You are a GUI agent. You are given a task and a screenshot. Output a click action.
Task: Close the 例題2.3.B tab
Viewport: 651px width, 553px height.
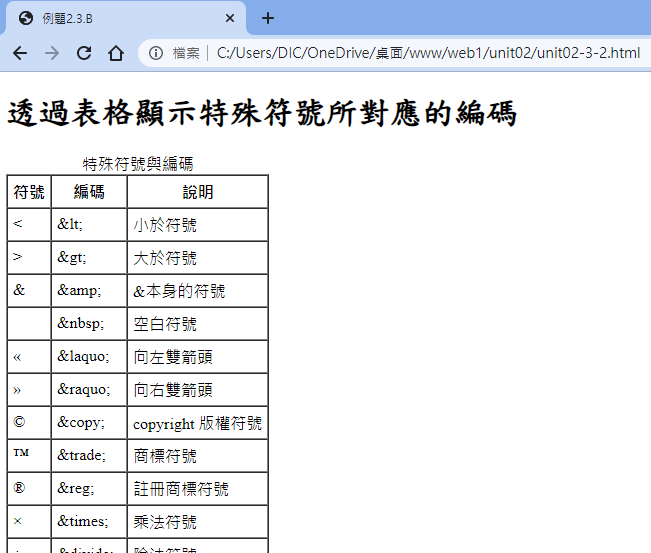point(230,18)
